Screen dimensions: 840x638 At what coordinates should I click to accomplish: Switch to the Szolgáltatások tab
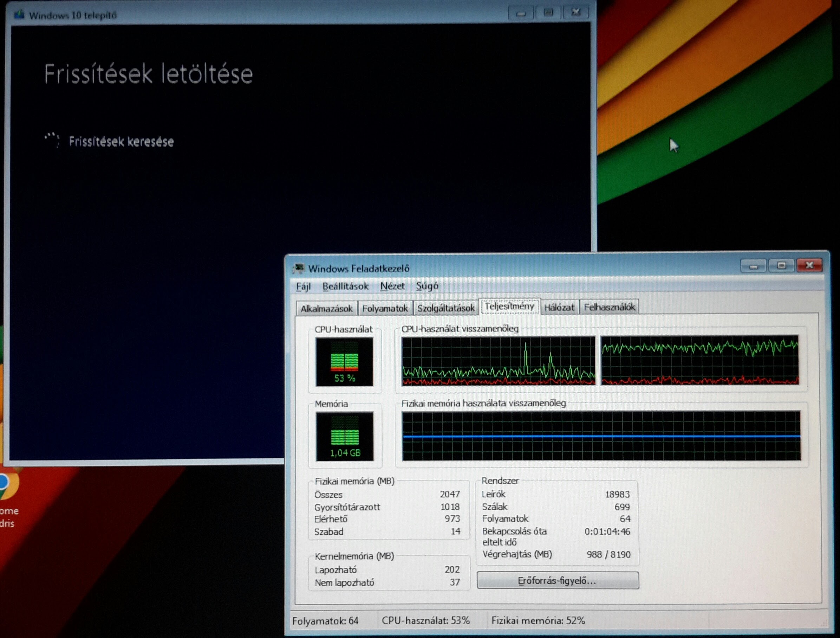click(x=446, y=308)
